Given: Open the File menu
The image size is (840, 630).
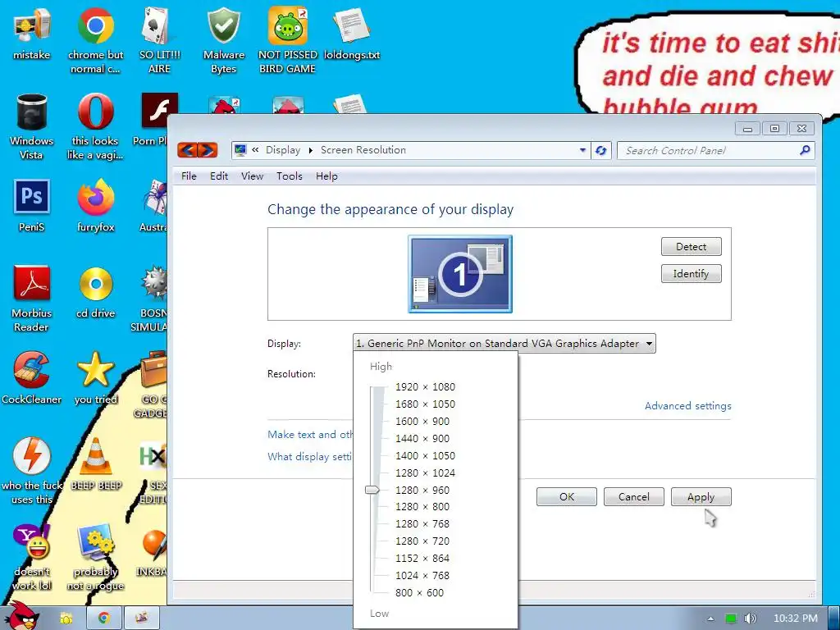Looking at the screenshot, I should point(189,176).
